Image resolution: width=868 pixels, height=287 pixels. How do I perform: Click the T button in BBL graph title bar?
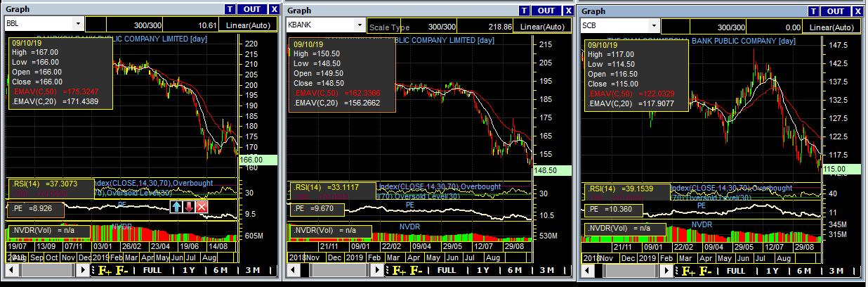tap(230, 10)
